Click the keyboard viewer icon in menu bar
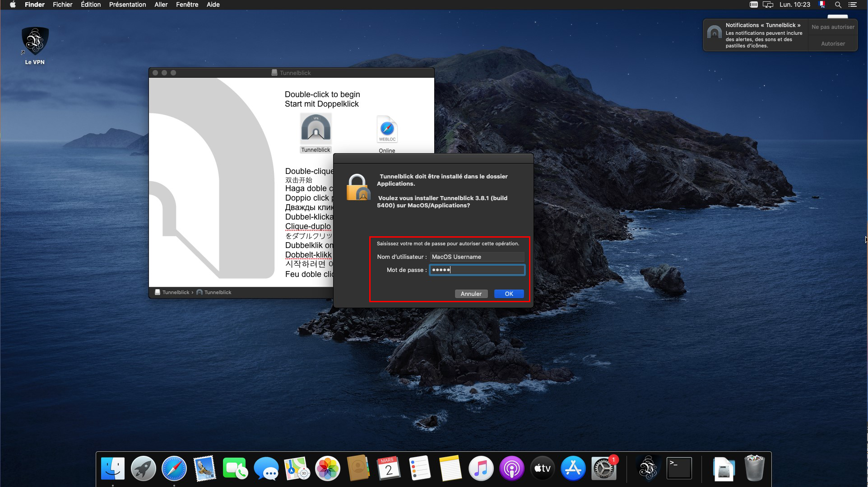This screenshot has width=868, height=487. tap(753, 5)
